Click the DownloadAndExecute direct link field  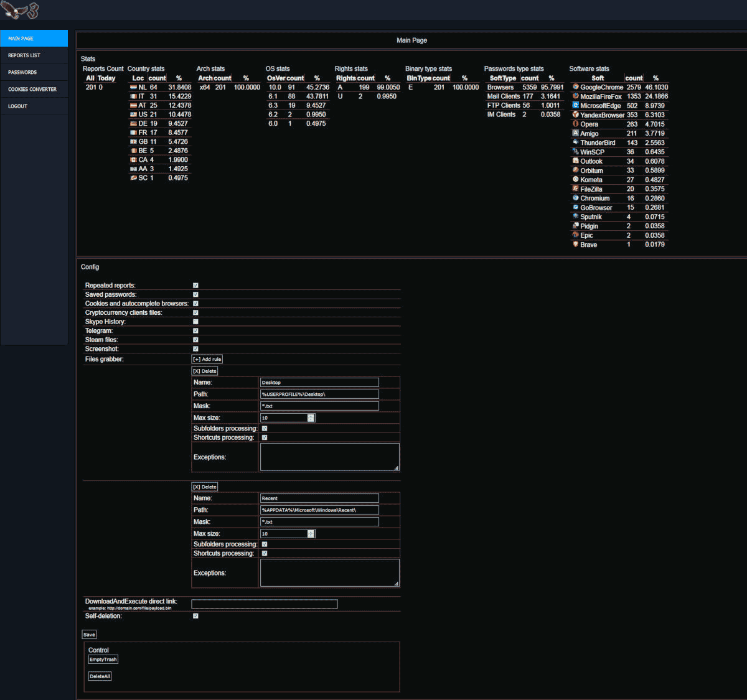[x=264, y=604]
